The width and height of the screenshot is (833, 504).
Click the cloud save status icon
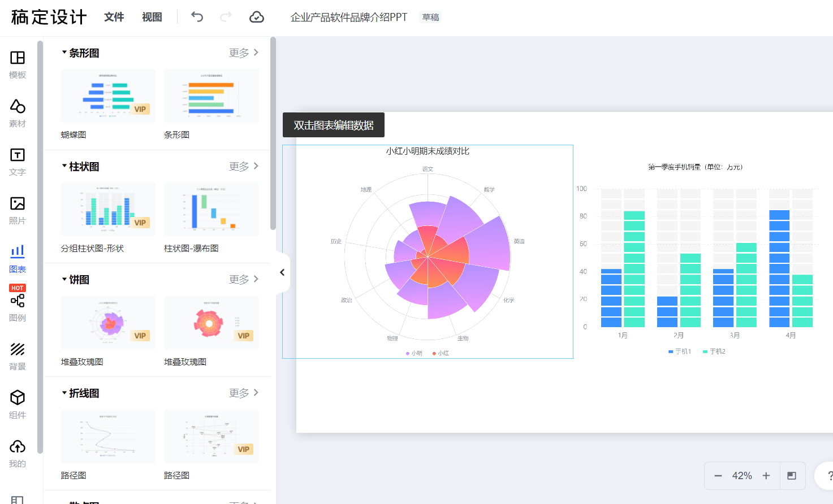coord(257,17)
